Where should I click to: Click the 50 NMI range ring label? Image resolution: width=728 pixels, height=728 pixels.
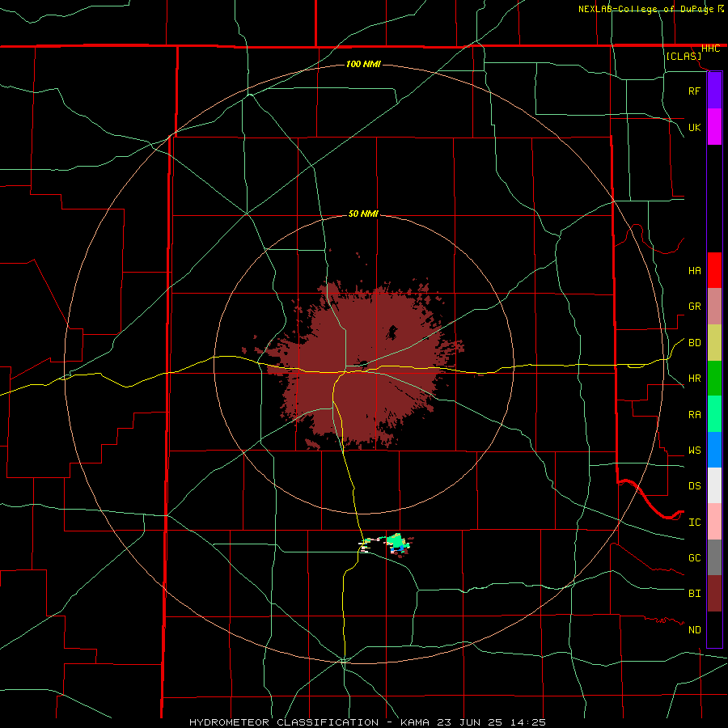click(x=363, y=214)
